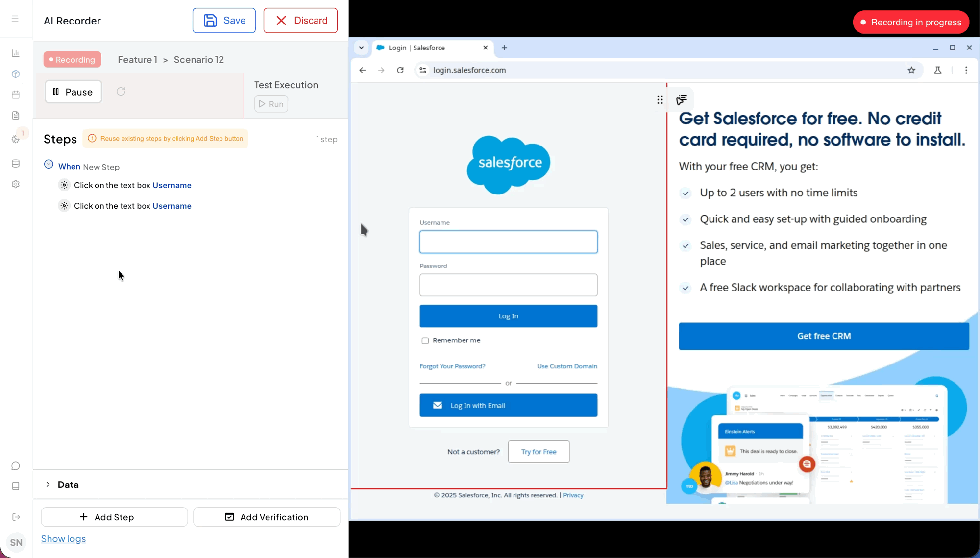The image size is (980, 558).
Task: Open the Show logs link
Action: click(63, 539)
